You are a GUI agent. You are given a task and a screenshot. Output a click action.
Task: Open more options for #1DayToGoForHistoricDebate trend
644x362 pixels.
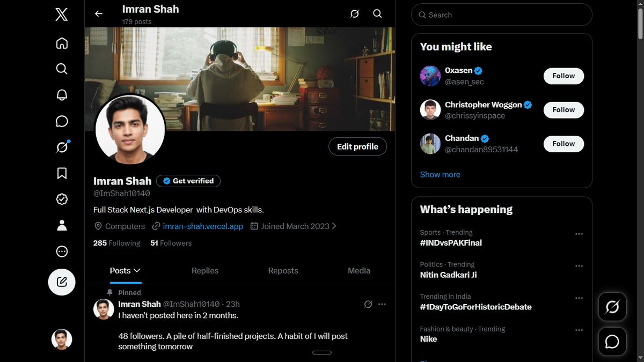(x=579, y=299)
